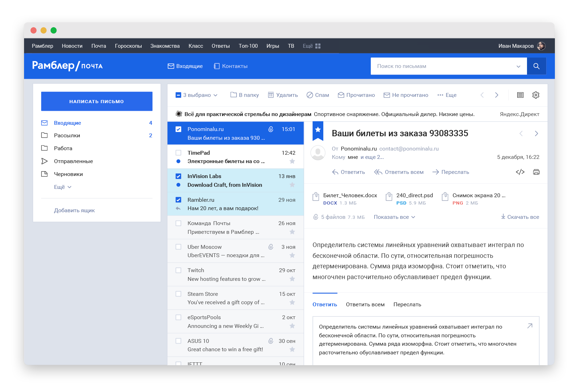The image size is (580, 392).
Task: Expand recipients 'и еще 2...'
Action: pyautogui.click(x=372, y=157)
